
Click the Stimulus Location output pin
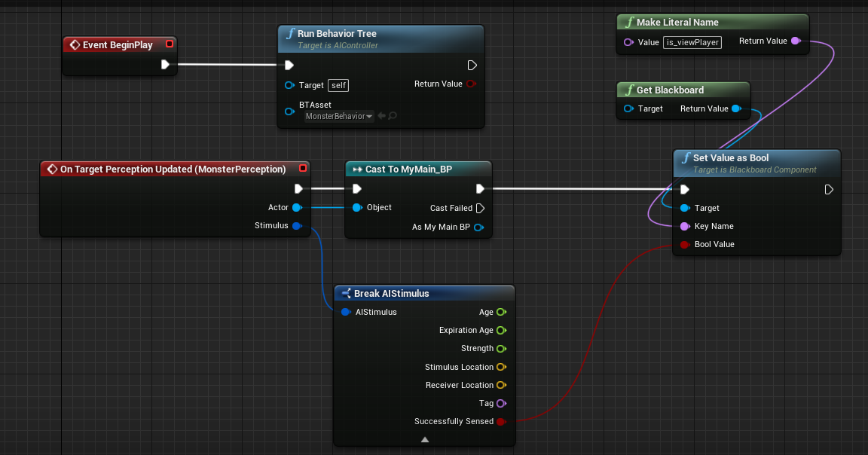coord(502,367)
